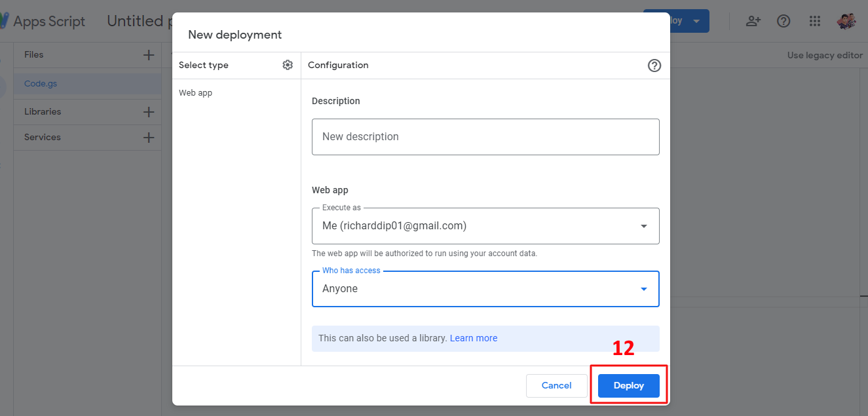Expand the top Deploy button arrow
Screen dimensions: 868x416
(x=696, y=21)
